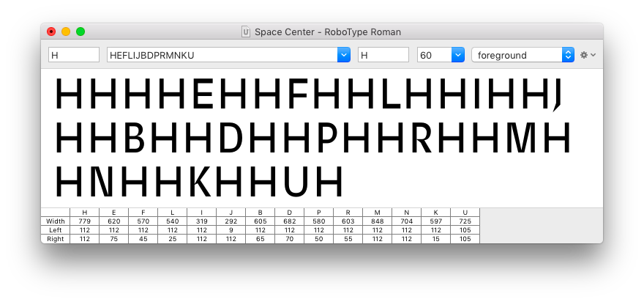Click width value 704 for N
The image size is (644, 302).
(x=407, y=221)
